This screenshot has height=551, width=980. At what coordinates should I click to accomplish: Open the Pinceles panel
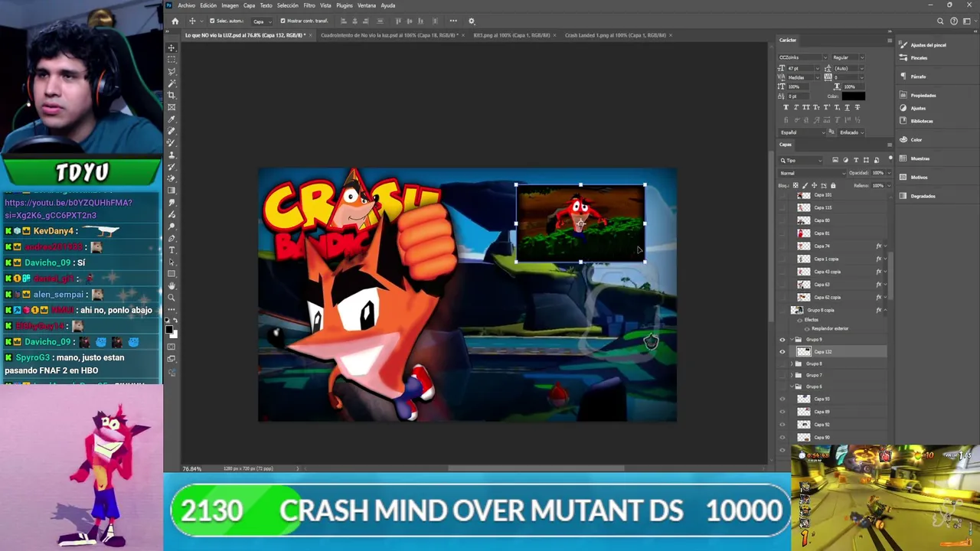[x=913, y=58]
